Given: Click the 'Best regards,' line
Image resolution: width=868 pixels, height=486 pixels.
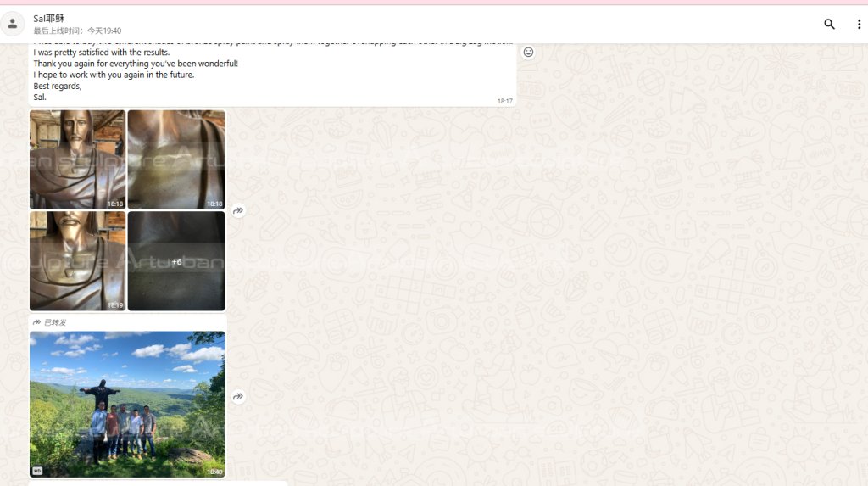Looking at the screenshot, I should click(57, 86).
